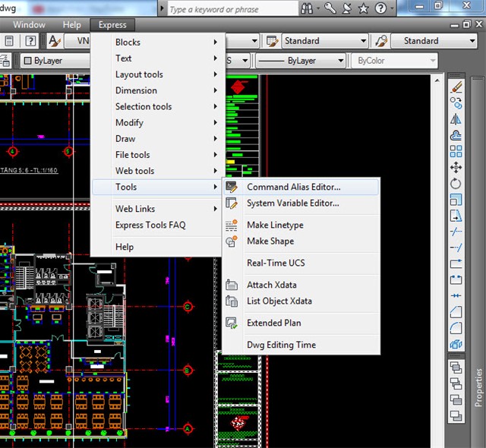Viewport: 486px width, 448px height.
Task: Open System Variable Editor...
Action: (301, 203)
